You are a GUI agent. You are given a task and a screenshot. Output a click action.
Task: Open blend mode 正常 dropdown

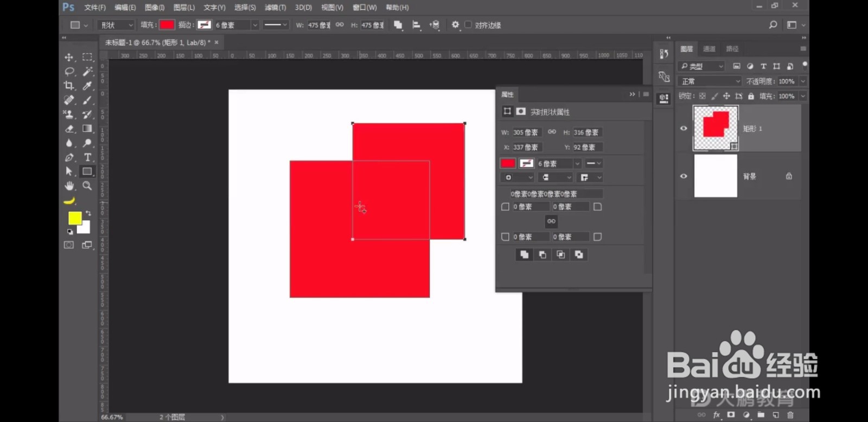click(x=710, y=81)
